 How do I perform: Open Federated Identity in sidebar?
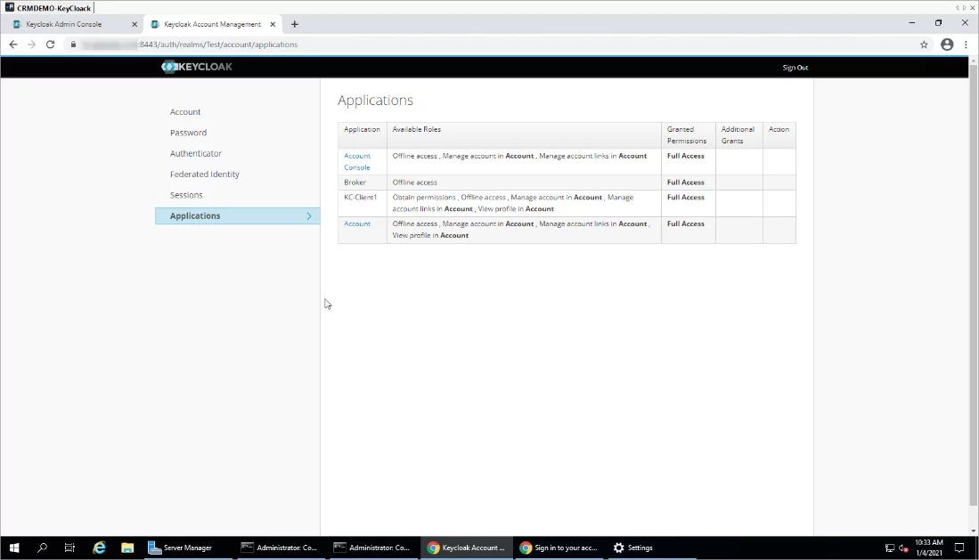[204, 174]
